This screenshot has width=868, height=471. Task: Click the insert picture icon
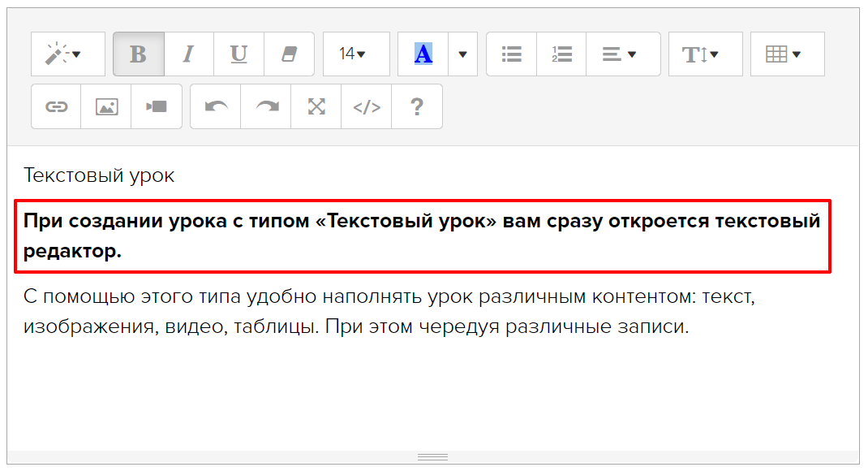pyautogui.click(x=106, y=106)
